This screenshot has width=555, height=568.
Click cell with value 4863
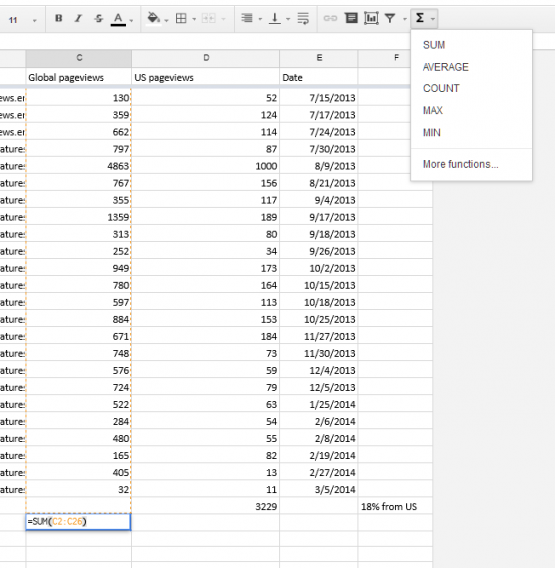[79, 166]
